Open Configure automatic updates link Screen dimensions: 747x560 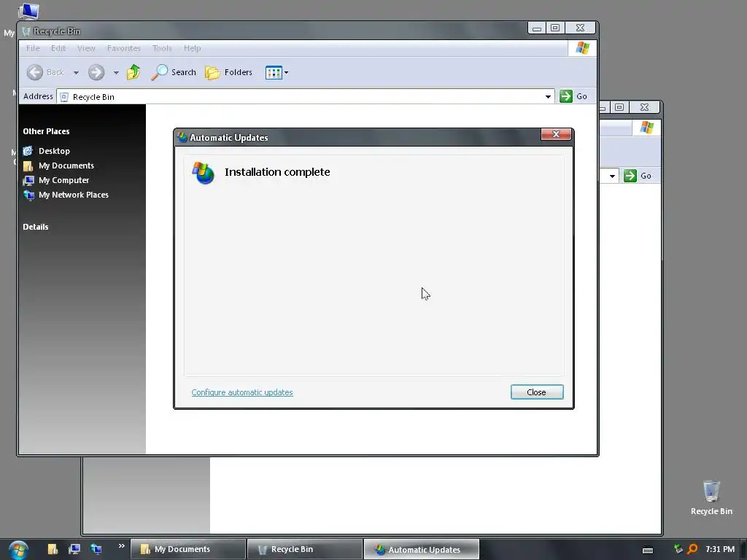point(242,392)
